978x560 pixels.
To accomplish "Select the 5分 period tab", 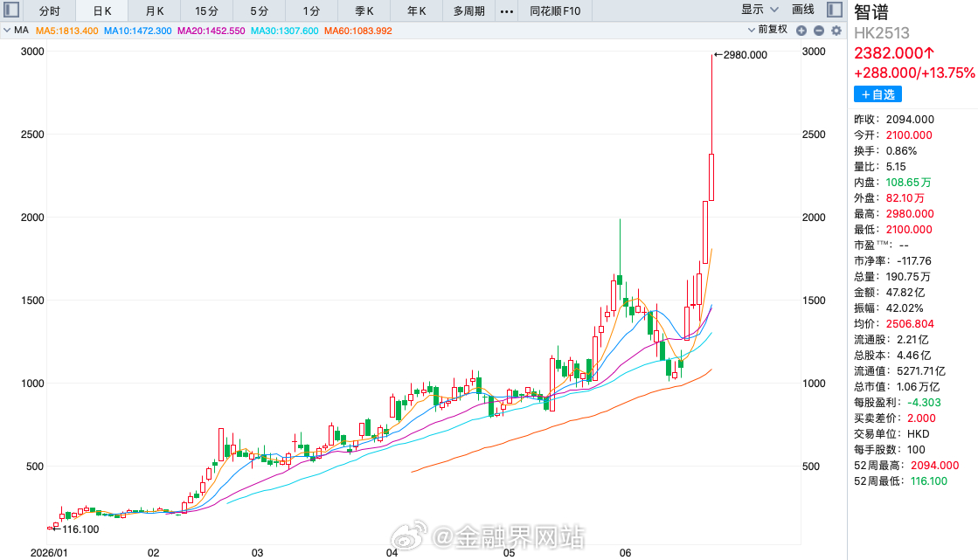I will 259,11.
